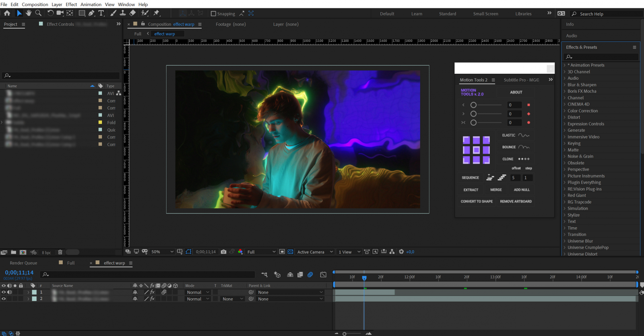The image size is (644, 336).
Task: Hide layer 2 using its eye icon
Action: (4, 299)
